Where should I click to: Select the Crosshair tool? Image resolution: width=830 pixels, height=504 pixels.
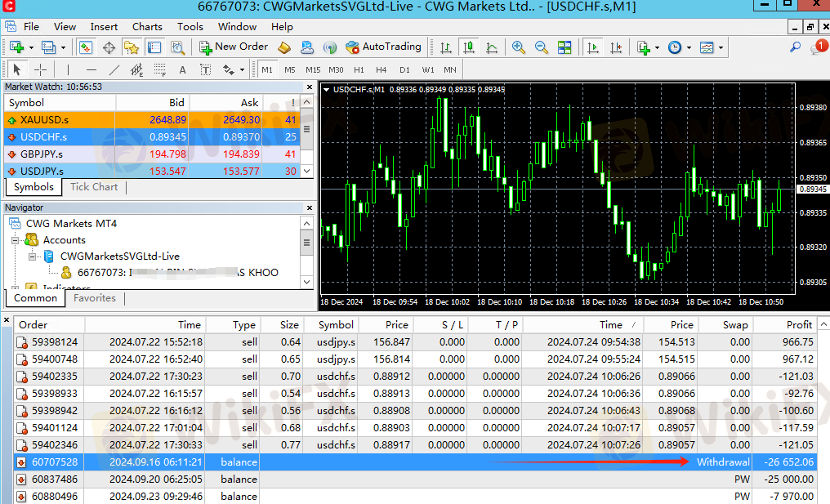click(40, 69)
